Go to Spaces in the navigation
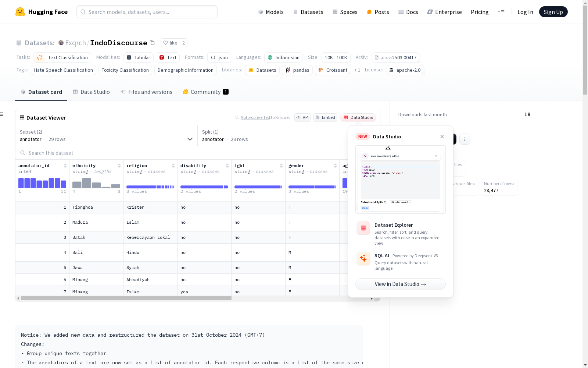Screen dimensions: 588x368 [345, 12]
